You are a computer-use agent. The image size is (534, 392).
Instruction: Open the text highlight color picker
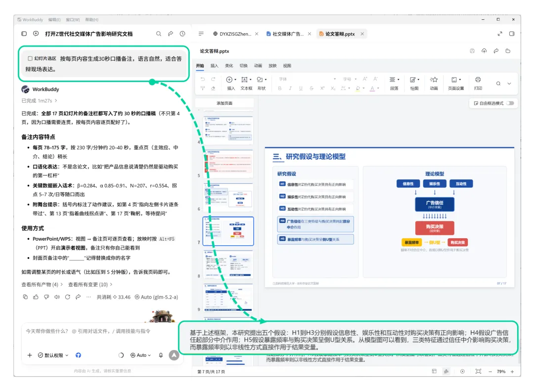pyautogui.click(x=360, y=88)
